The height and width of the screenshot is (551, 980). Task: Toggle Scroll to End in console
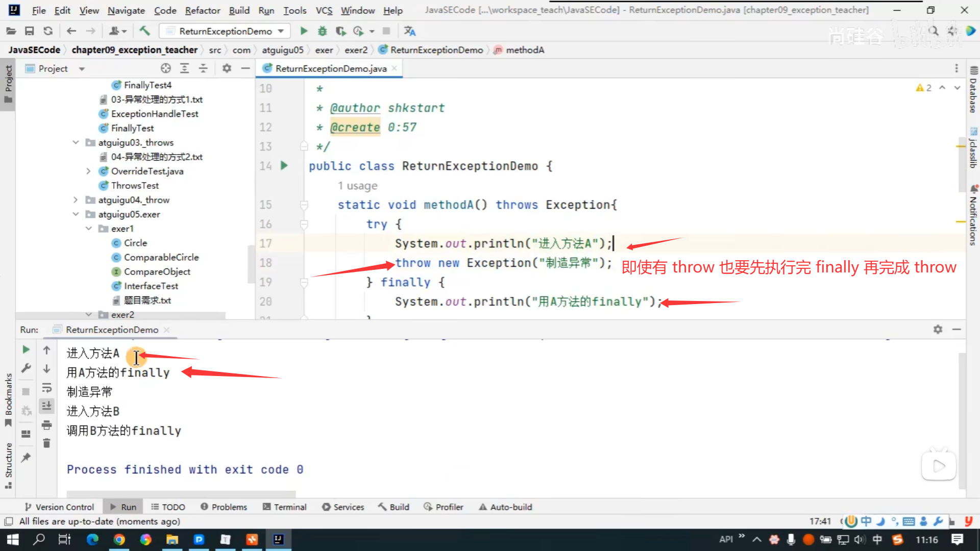46,406
